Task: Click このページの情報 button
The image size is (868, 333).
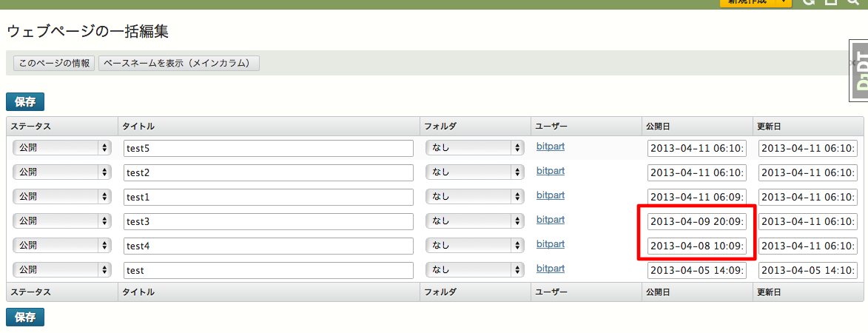Action: [x=54, y=63]
